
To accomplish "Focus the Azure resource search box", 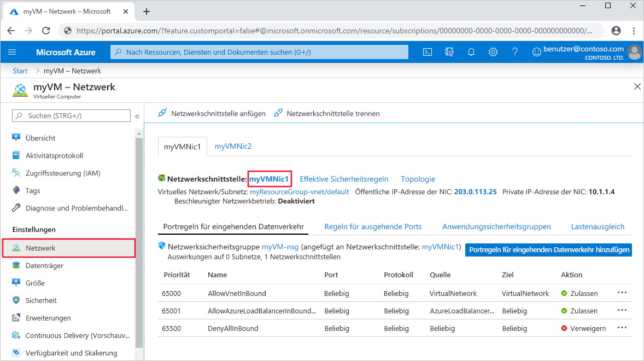I will (x=260, y=52).
